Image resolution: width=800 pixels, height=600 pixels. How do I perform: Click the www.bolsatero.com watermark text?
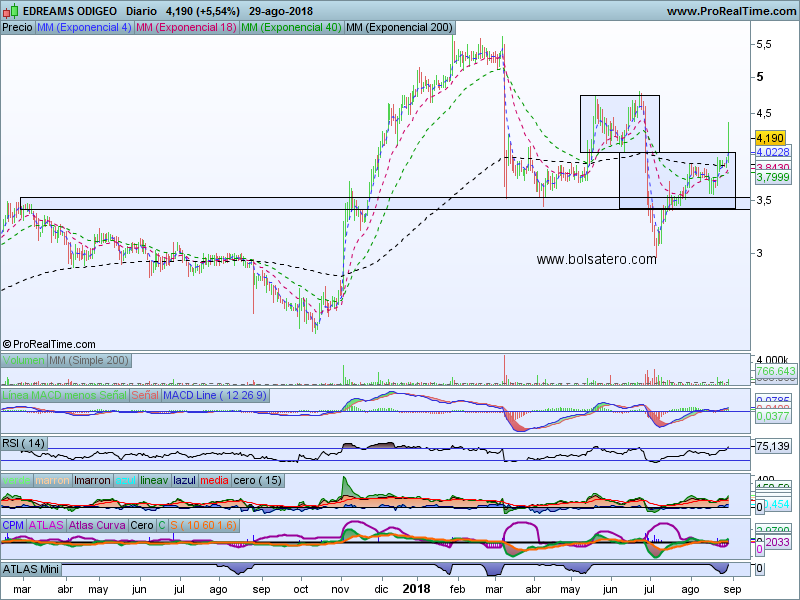point(597,259)
